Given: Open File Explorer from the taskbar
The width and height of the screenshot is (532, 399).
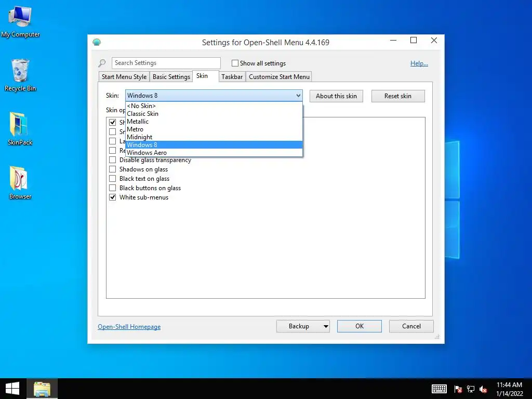Looking at the screenshot, I should coord(42,389).
